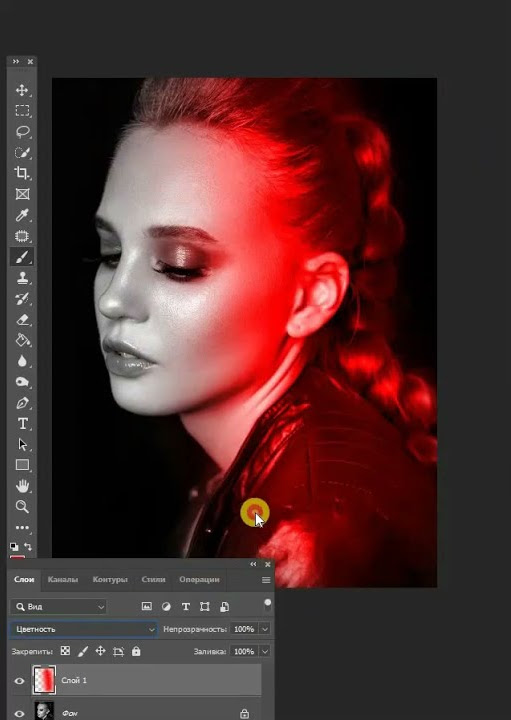The height and width of the screenshot is (720, 511).
Task: Switch to the Каналы tab
Action: click(62, 579)
